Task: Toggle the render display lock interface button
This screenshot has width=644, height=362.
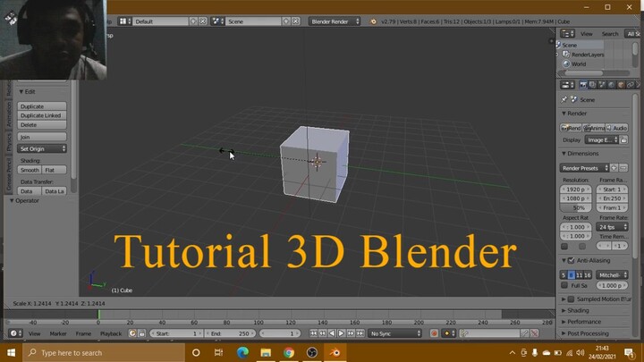Action: coord(624,140)
